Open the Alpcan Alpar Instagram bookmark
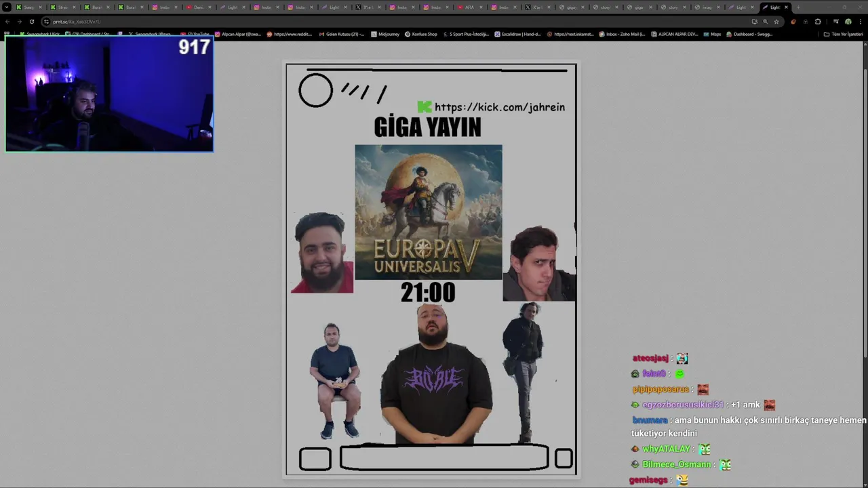This screenshot has width=868, height=488. (x=239, y=34)
